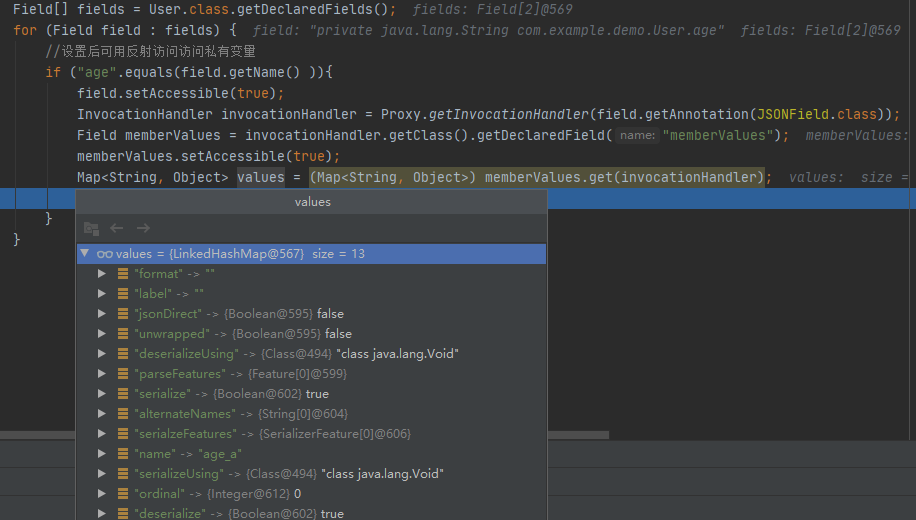This screenshot has height=520, width=916.
Task: Expand the "deserialize" map entry
Action: [x=102, y=514]
